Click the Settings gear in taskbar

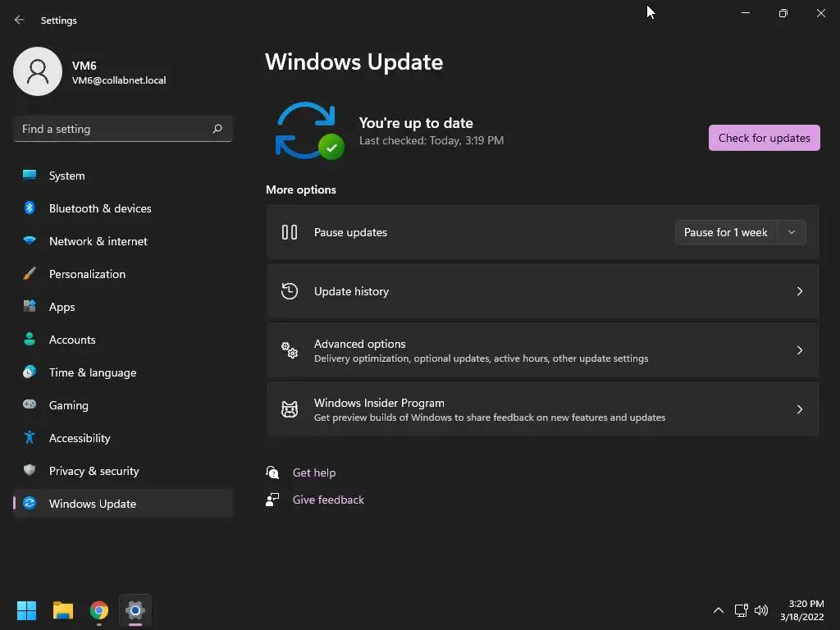135,610
